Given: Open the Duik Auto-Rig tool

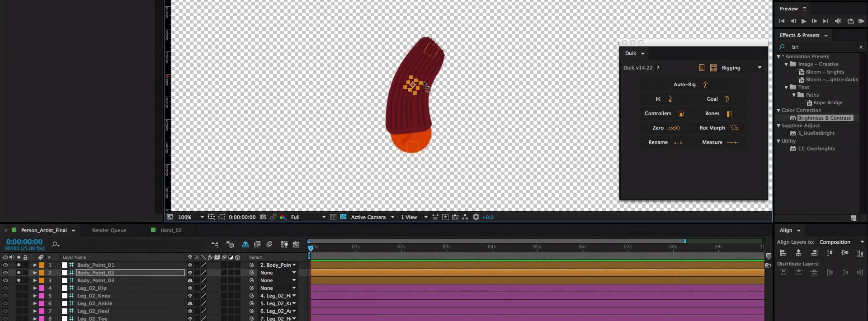Looking at the screenshot, I should tap(690, 84).
